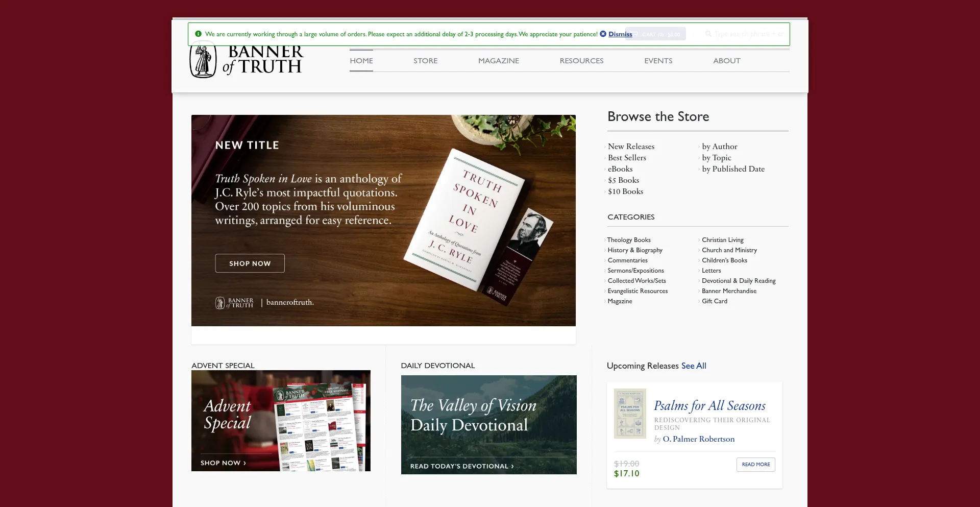Open the New Releases store link
The height and width of the screenshot is (507, 980).
tap(631, 147)
